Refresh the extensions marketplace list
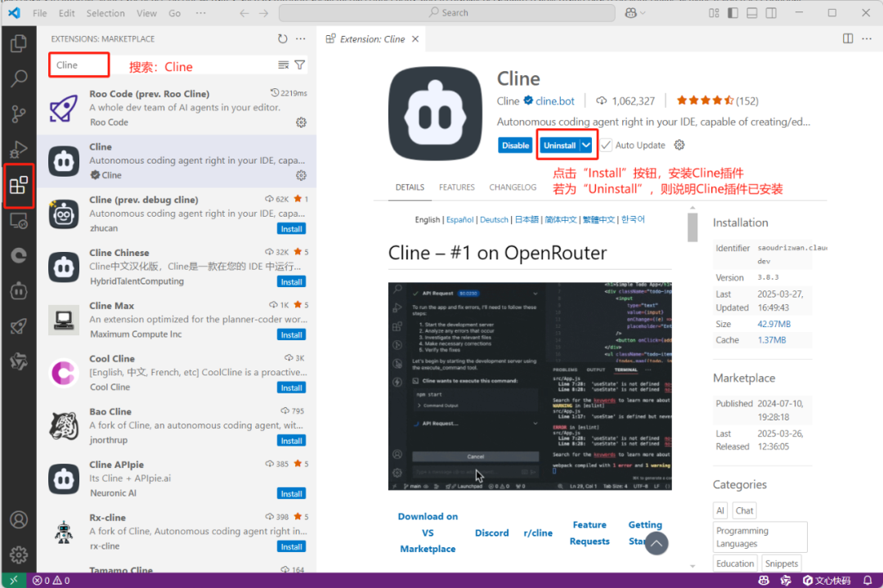 (282, 38)
